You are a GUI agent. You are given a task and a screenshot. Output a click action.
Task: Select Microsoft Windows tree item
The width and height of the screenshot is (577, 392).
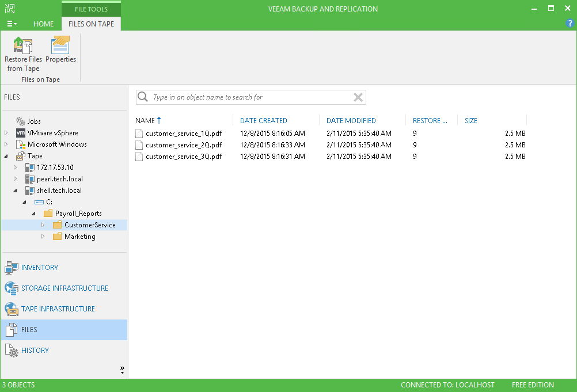(57, 144)
